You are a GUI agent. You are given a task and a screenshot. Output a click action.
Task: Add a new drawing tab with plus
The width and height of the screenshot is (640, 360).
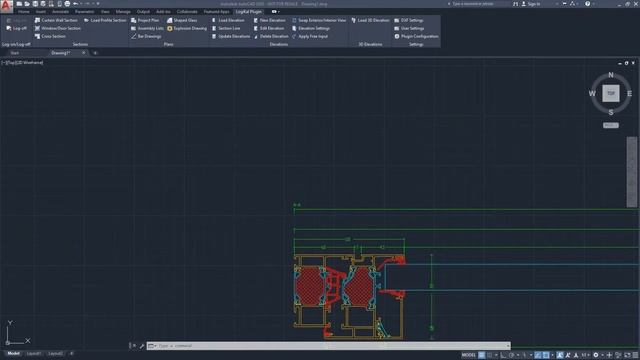coord(95,53)
